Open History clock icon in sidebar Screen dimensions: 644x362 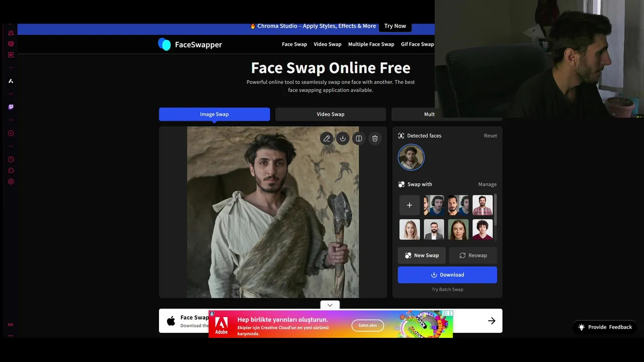(11, 159)
